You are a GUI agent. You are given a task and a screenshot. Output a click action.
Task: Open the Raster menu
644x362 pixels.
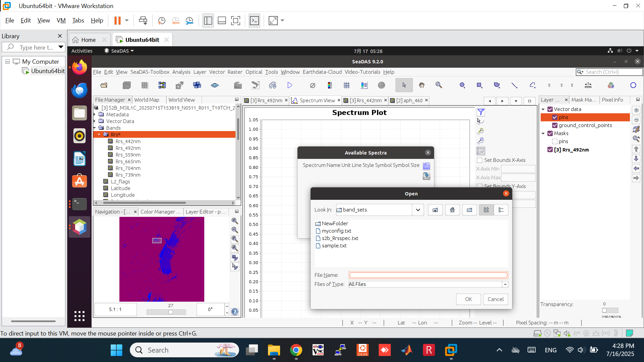pos(235,72)
